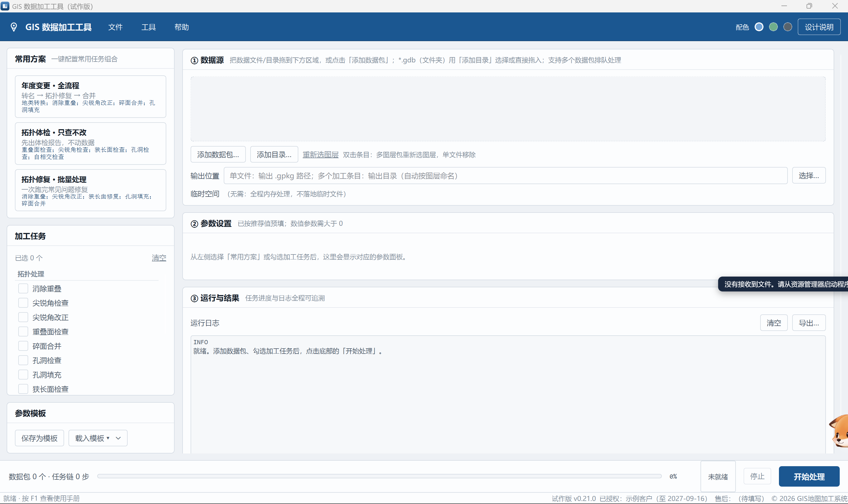Screen dimensions: 848x504
Task: Click the fox mascot icon
Action: [839, 431]
